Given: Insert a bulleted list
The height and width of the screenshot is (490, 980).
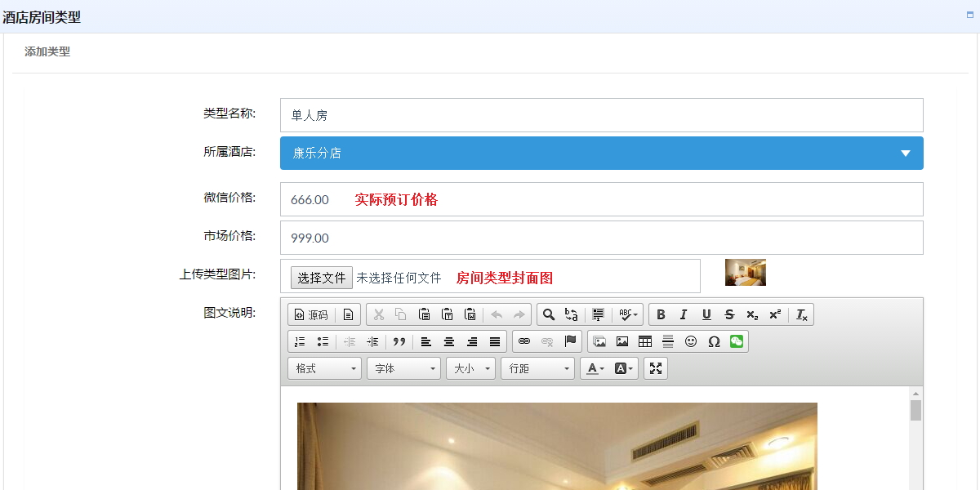Looking at the screenshot, I should click(x=323, y=341).
